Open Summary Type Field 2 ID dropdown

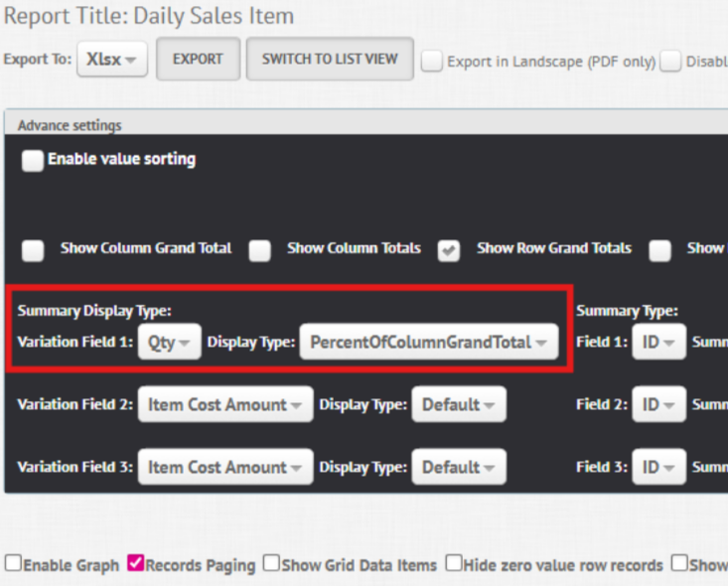(x=658, y=404)
